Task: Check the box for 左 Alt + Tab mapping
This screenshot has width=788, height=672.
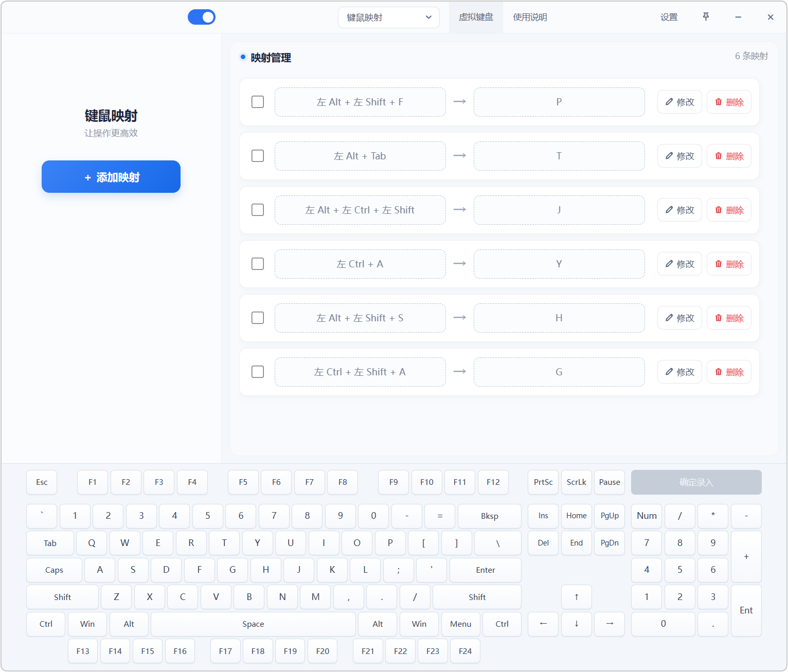Action: pos(258,156)
